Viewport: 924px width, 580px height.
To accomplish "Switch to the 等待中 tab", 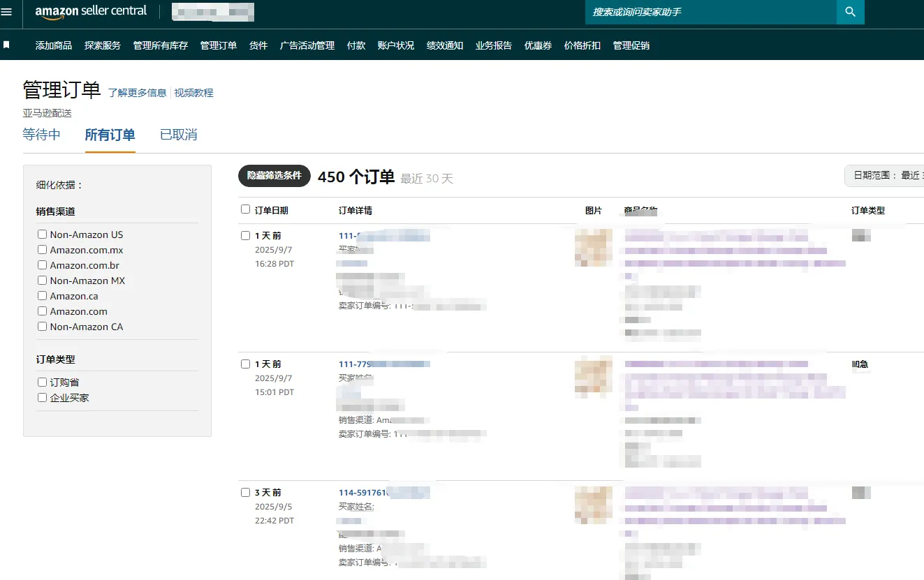I will tap(42, 135).
